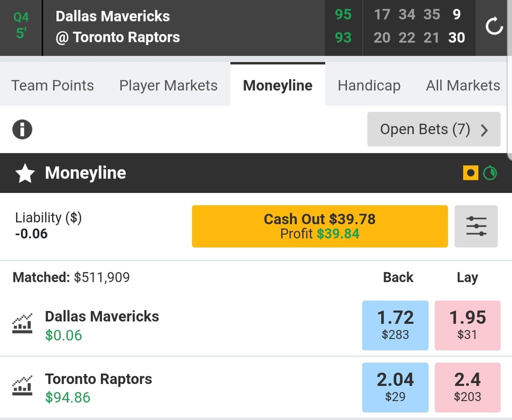This screenshot has width=512, height=420.
Task: Switch to the Player Markets tab
Action: tap(168, 85)
